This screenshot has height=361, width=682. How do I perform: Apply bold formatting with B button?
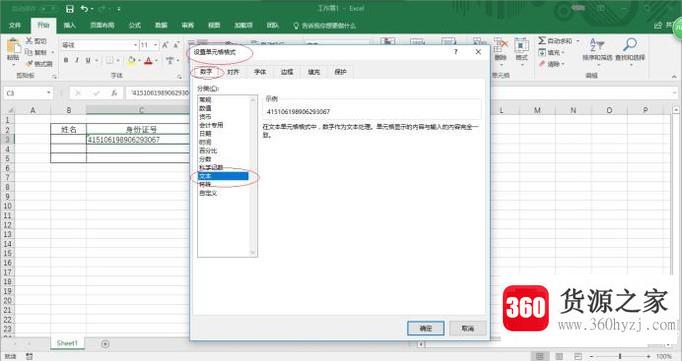click(66, 60)
